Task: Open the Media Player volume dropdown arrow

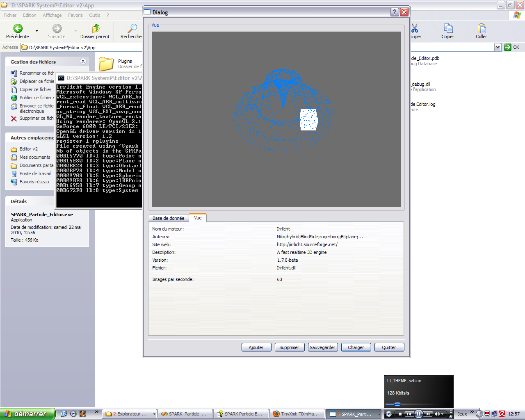Action: click(442, 414)
